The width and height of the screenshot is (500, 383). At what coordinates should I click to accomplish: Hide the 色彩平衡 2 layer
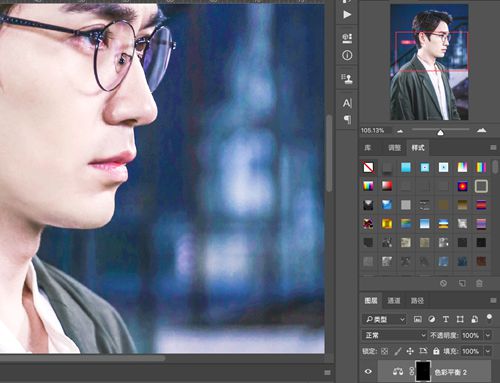click(368, 371)
